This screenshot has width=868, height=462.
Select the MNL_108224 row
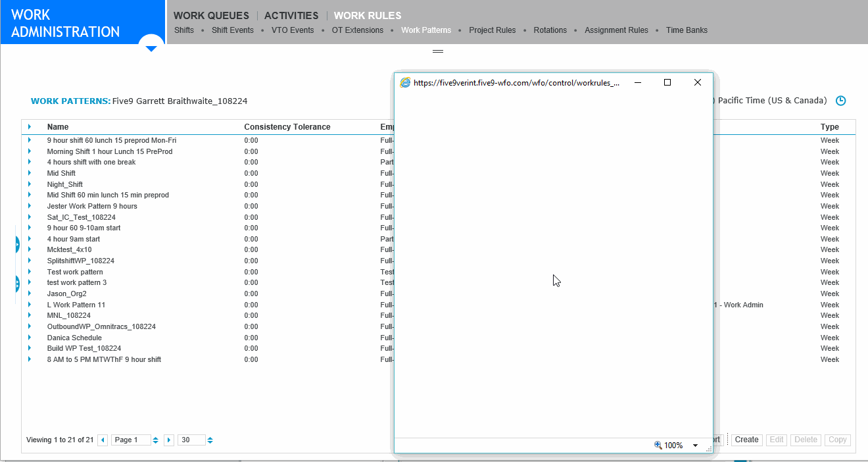[69, 315]
